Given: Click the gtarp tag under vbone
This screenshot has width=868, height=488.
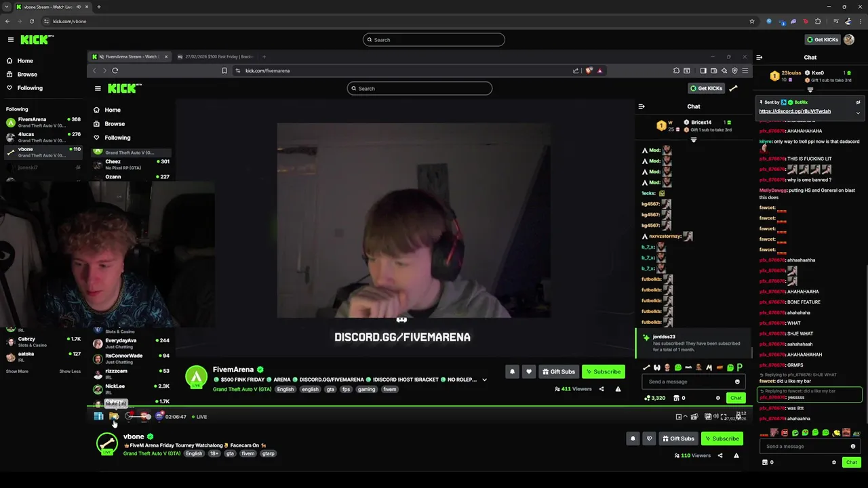Looking at the screenshot, I should point(269,453).
